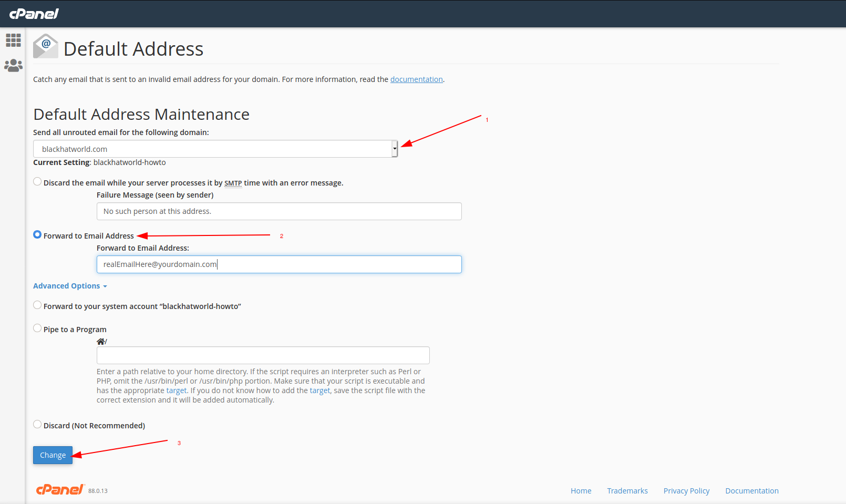Open Privacy Policy footer link
Image resolution: width=846 pixels, height=504 pixels.
686,491
